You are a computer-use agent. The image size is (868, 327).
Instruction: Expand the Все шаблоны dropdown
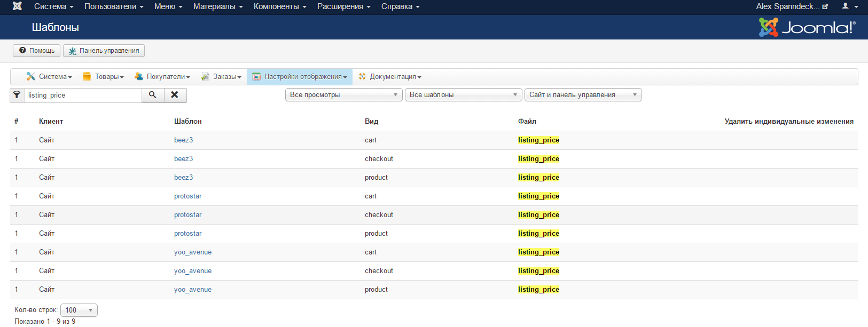[463, 95]
